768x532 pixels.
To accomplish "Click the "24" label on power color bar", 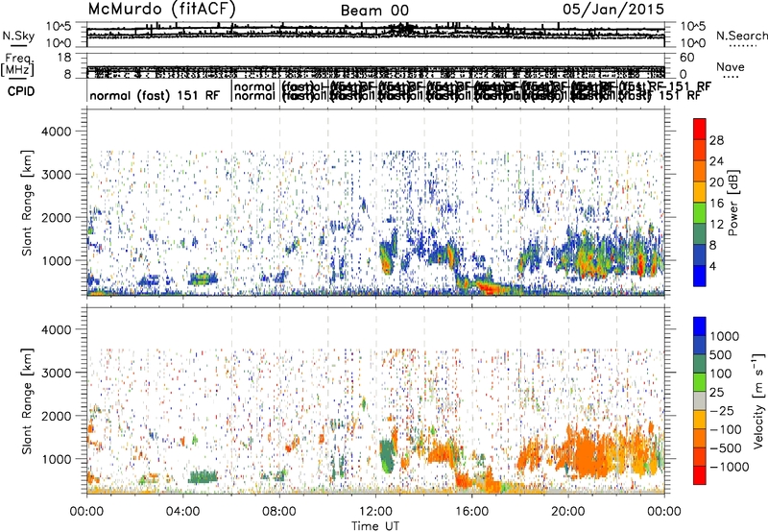I will [716, 161].
